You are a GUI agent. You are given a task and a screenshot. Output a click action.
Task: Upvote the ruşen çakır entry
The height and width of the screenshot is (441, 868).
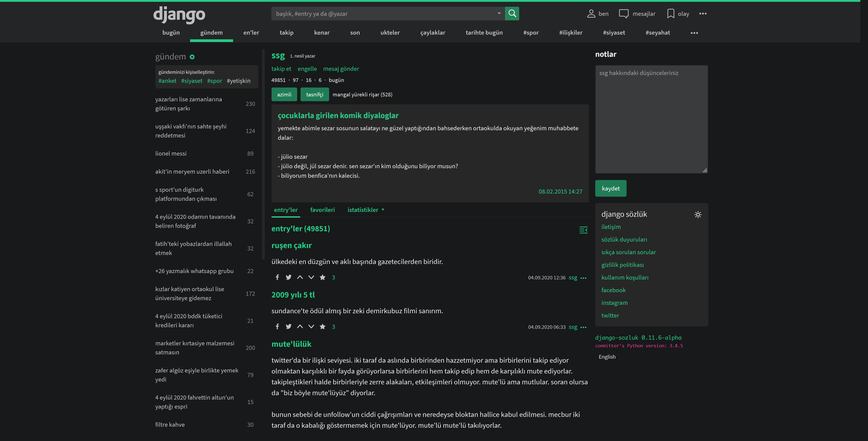click(300, 277)
